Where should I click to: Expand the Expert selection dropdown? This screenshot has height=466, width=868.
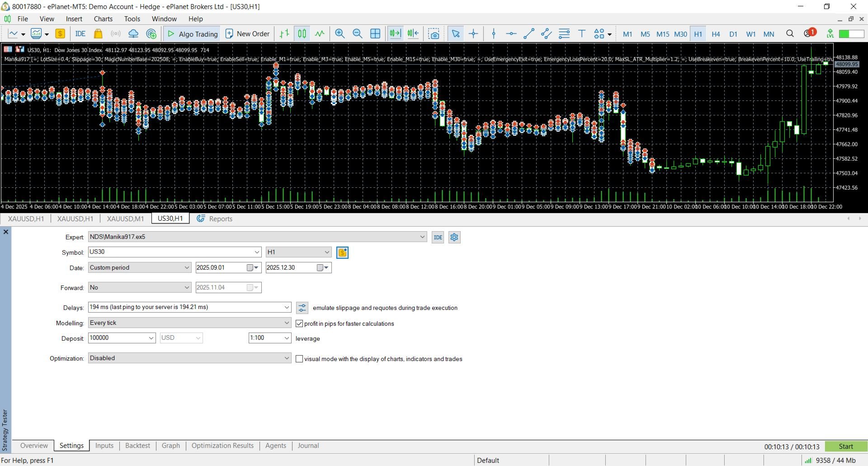pos(422,237)
